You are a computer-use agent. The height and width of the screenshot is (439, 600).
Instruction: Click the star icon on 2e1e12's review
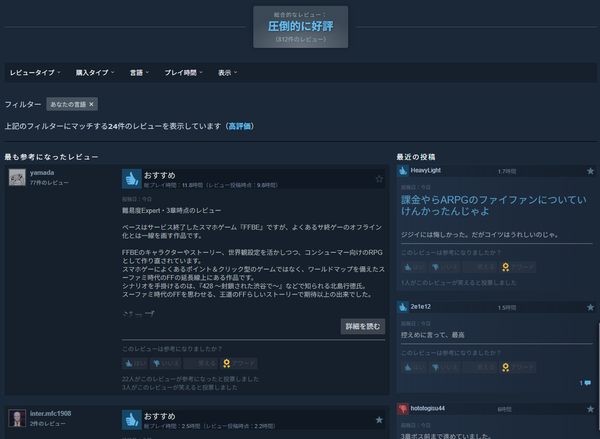(x=590, y=307)
